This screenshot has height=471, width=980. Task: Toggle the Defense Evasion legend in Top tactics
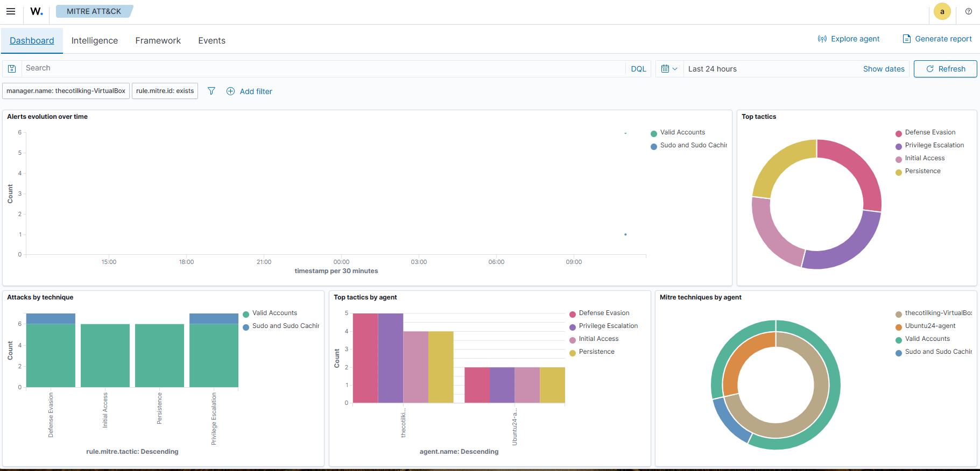pos(930,132)
